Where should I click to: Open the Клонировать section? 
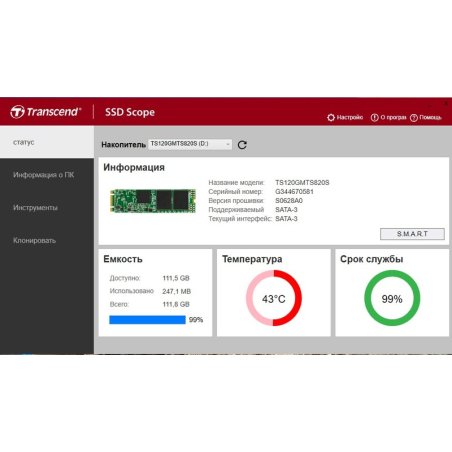point(34,240)
